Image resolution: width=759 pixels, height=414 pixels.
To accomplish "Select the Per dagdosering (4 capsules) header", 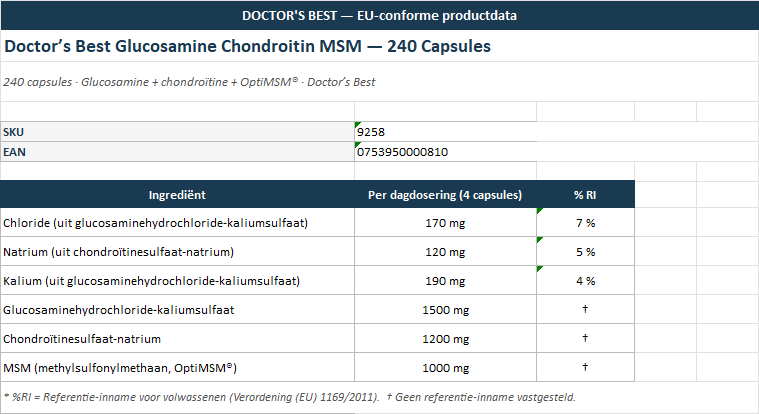I will click(445, 195).
